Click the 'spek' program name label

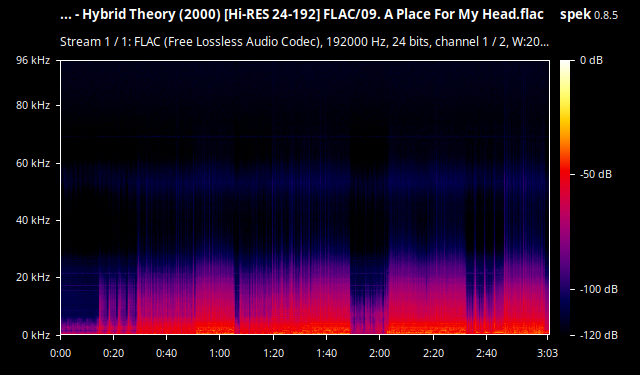coord(575,15)
